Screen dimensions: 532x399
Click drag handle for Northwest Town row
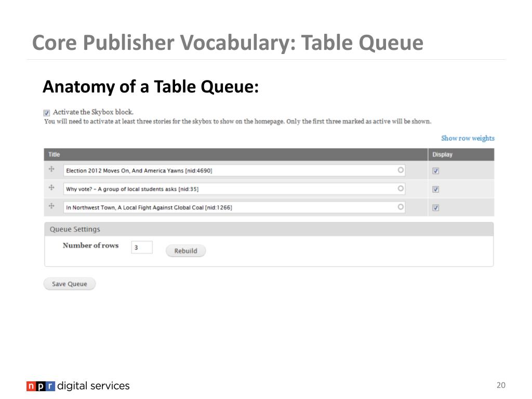click(51, 206)
